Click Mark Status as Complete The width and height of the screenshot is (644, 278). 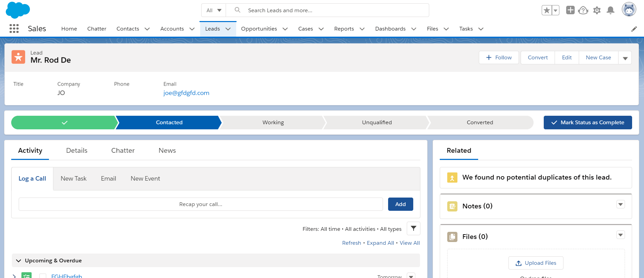pos(588,123)
